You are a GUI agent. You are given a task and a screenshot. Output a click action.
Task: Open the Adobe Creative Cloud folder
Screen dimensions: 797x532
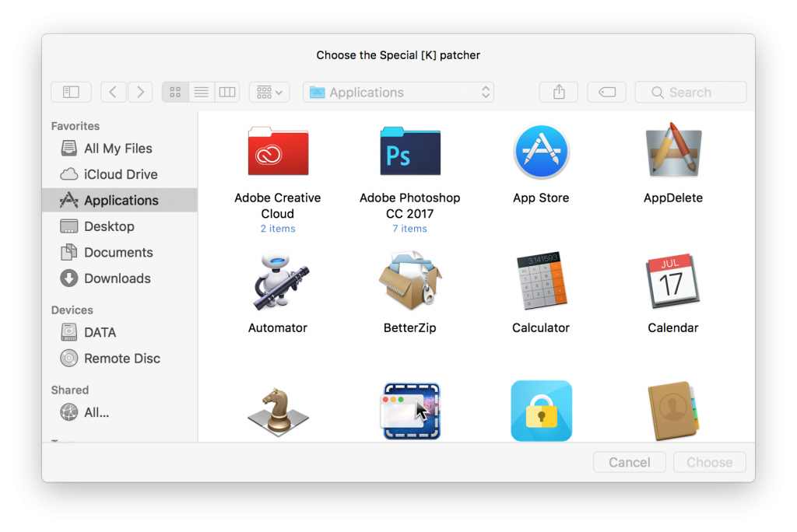(278, 152)
